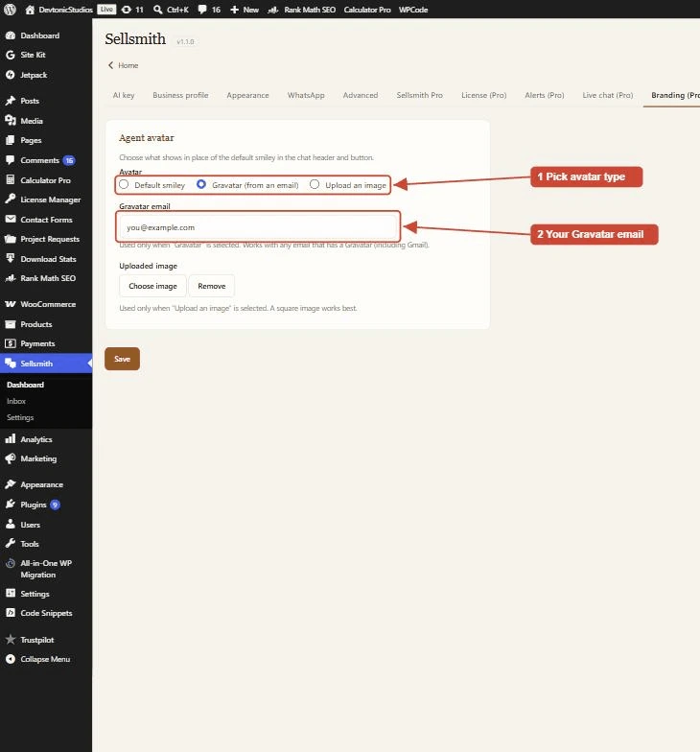
Task: Select the Default smiley radio option
Action: pyautogui.click(x=124, y=184)
